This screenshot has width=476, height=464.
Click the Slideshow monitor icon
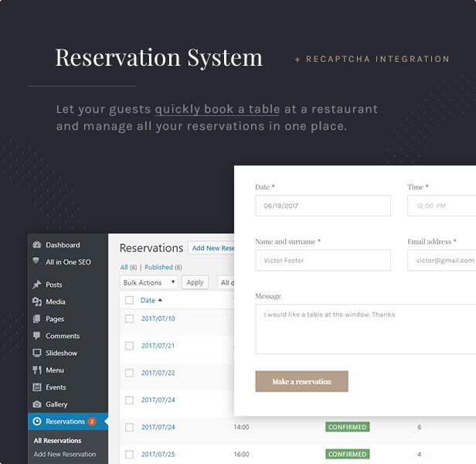(x=37, y=353)
